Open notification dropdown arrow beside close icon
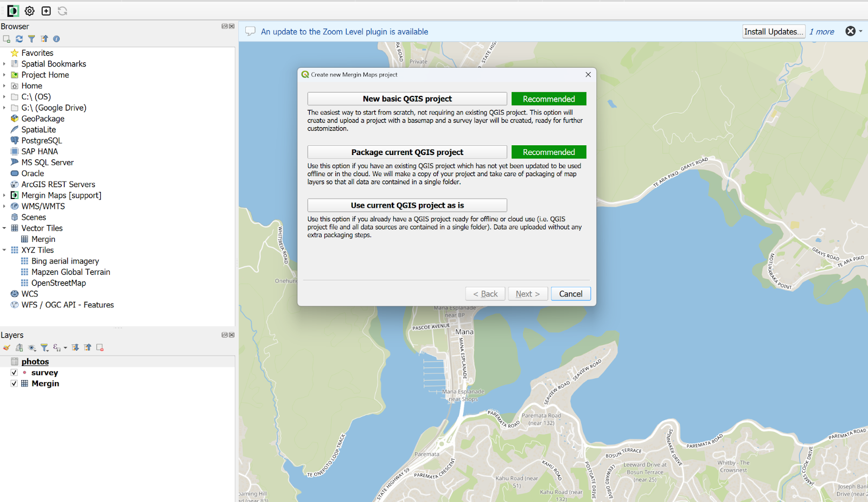This screenshot has height=502, width=868. 860,31
